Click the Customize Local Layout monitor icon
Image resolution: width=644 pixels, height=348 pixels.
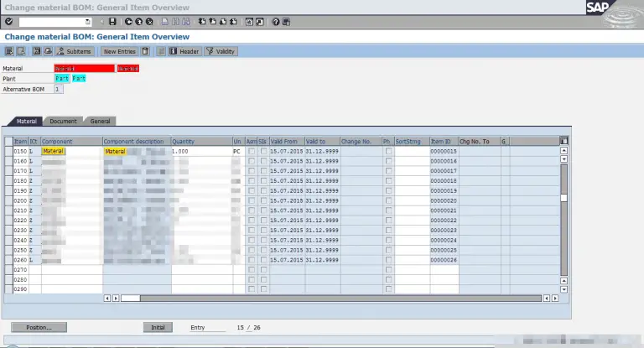(288, 21)
